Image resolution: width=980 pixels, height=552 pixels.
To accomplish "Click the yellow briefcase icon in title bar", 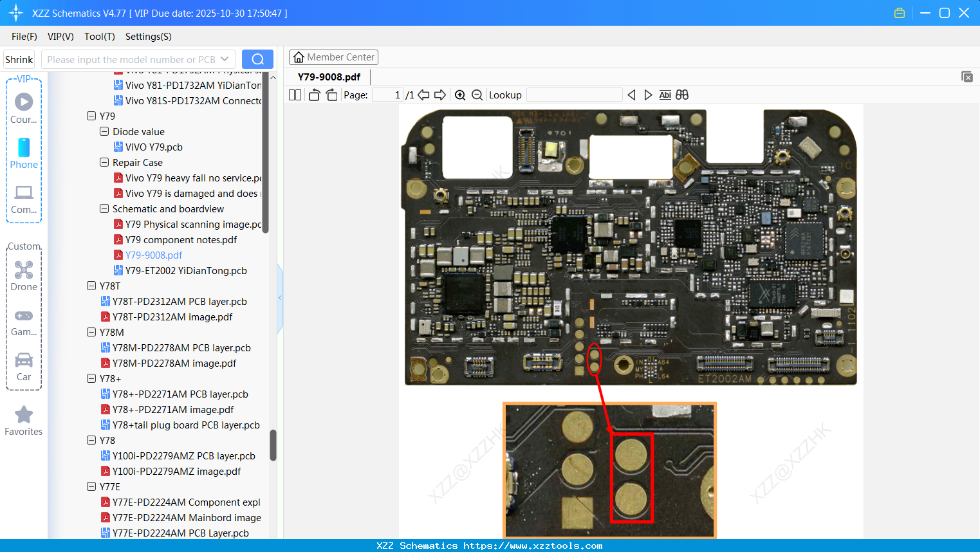I will [x=900, y=13].
